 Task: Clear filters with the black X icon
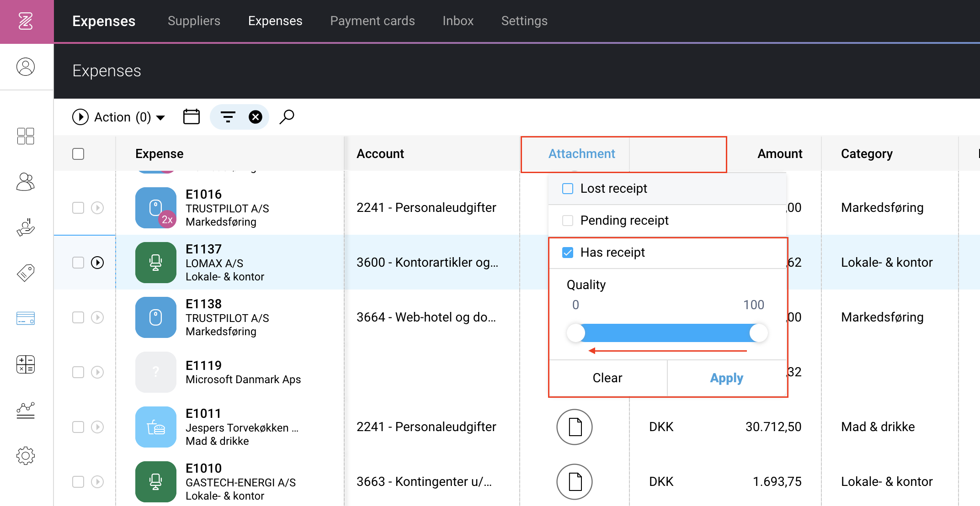(x=256, y=117)
